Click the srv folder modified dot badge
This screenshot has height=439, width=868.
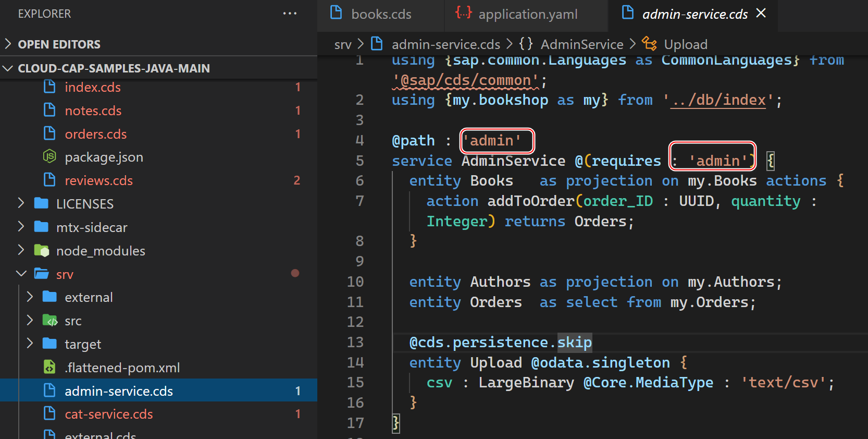(295, 273)
